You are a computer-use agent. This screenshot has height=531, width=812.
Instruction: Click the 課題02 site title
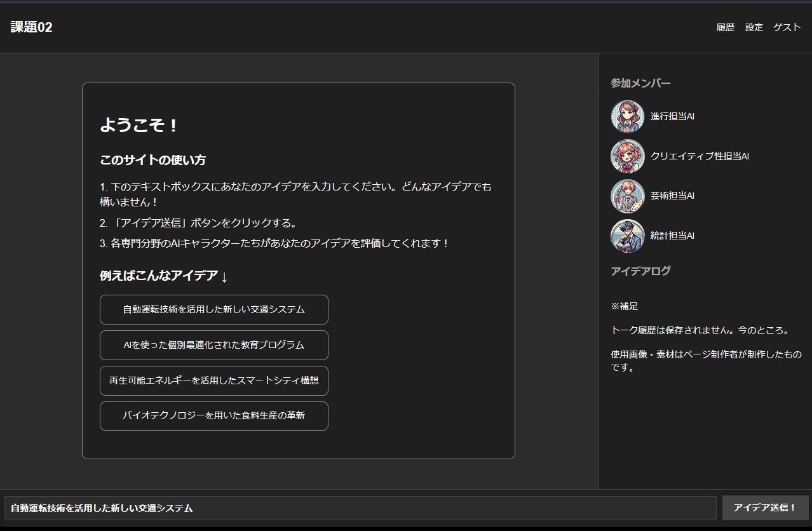(30, 27)
